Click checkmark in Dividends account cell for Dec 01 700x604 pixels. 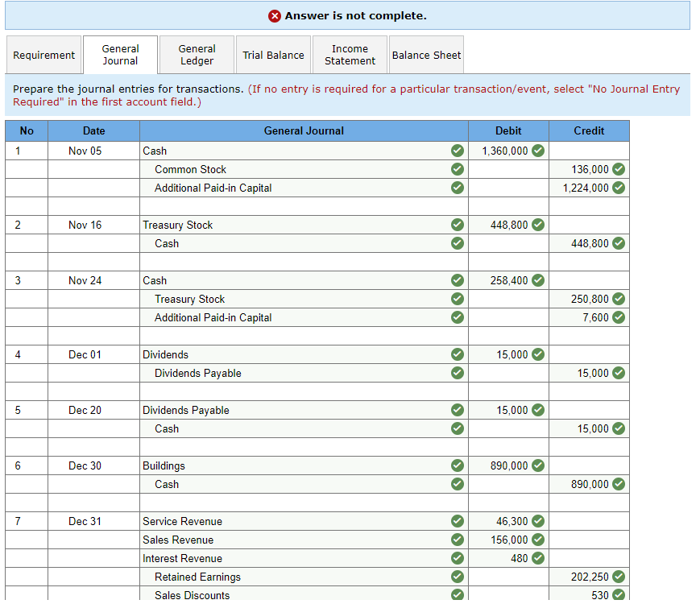pyautogui.click(x=458, y=354)
